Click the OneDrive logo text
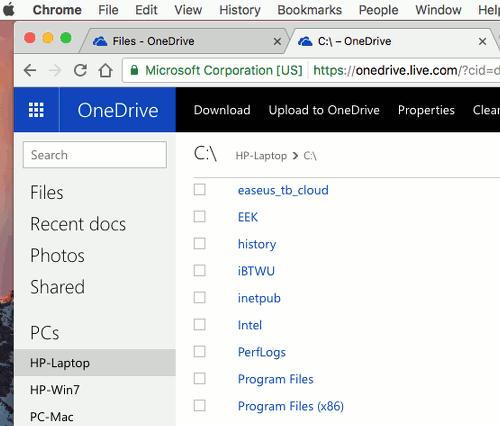 (118, 110)
